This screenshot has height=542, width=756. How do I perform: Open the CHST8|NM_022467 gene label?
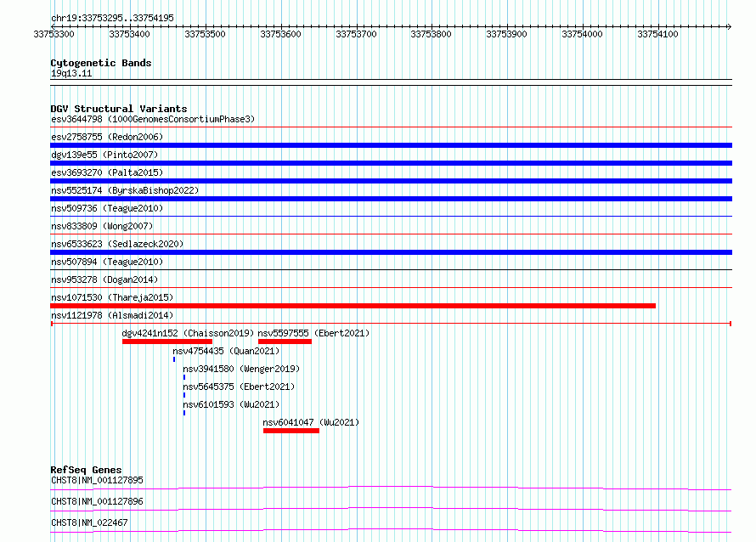point(89,522)
